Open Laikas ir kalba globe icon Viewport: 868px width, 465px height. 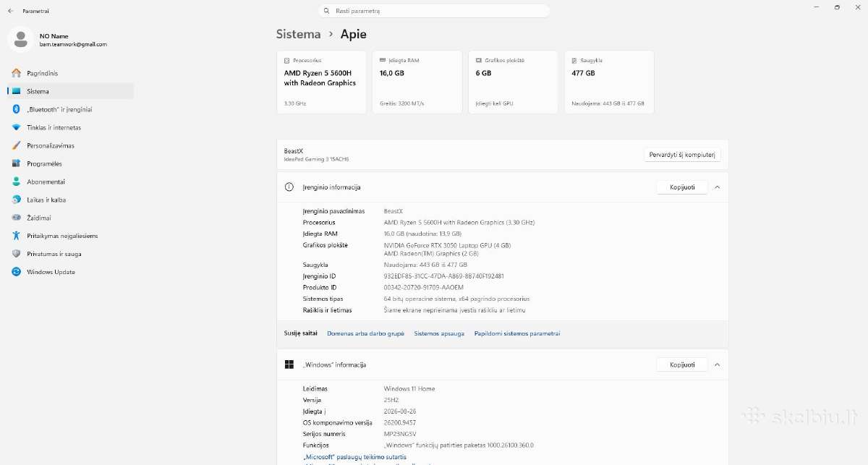pos(16,200)
